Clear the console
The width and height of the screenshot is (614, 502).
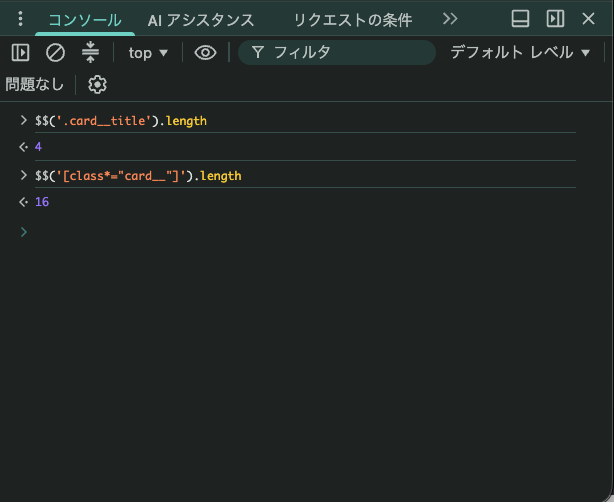coord(55,52)
